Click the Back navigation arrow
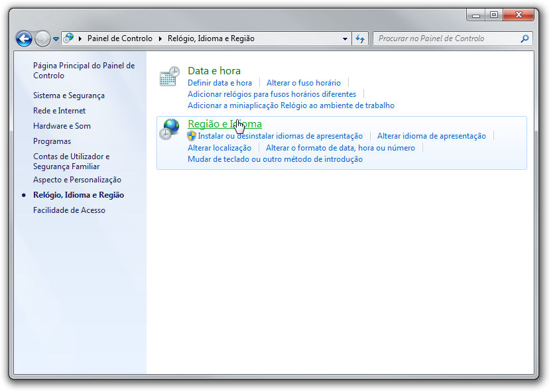Viewport: 551px width, 392px height. click(24, 38)
